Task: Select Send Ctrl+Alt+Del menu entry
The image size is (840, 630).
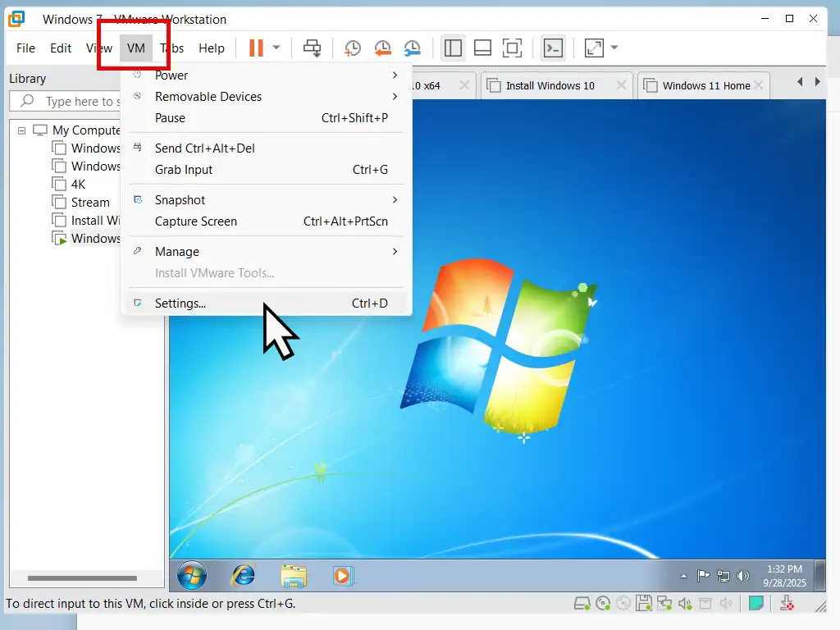Action: 267,148
